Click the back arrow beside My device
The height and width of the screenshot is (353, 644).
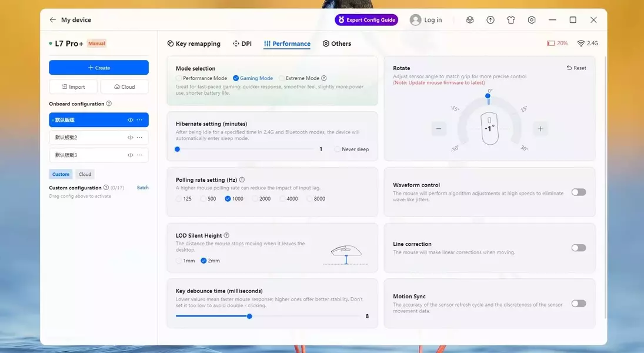coord(52,20)
